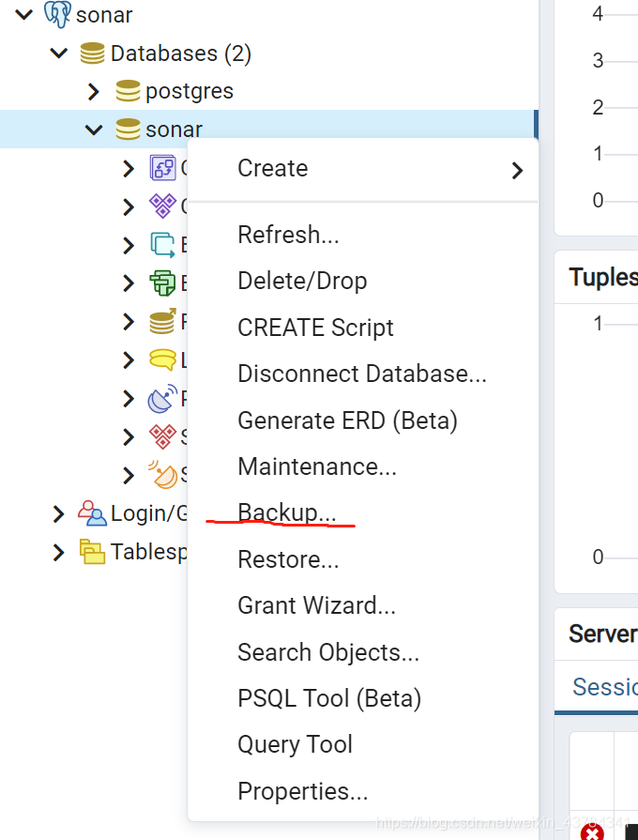The width and height of the screenshot is (638, 840).
Task: Open Properties... for sonar database
Action: coord(363,791)
